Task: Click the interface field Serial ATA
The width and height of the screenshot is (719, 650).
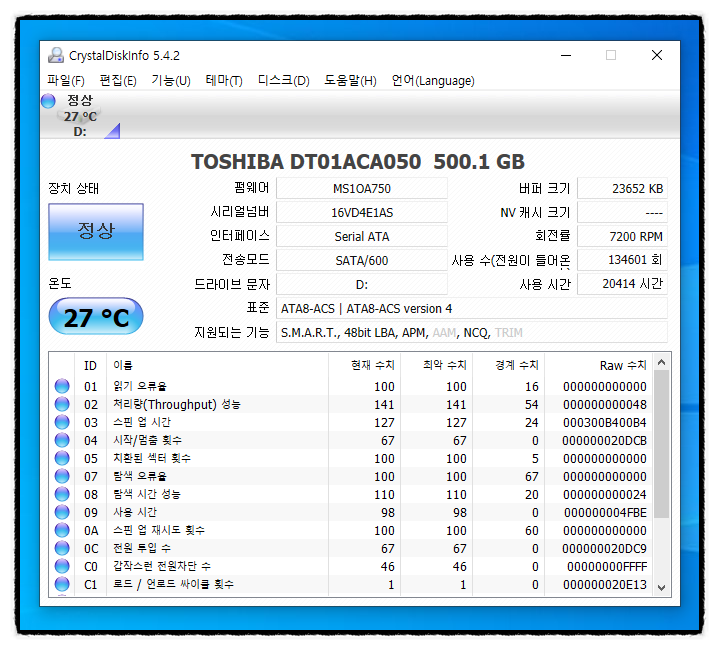Action: point(362,237)
